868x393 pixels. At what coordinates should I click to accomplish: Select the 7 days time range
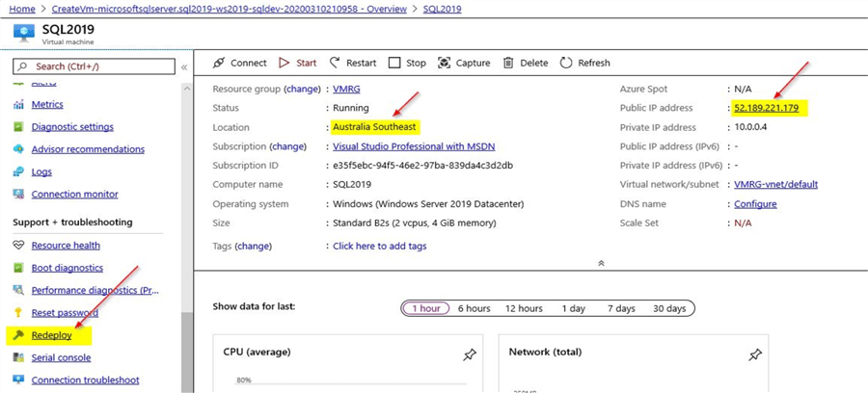[621, 308]
